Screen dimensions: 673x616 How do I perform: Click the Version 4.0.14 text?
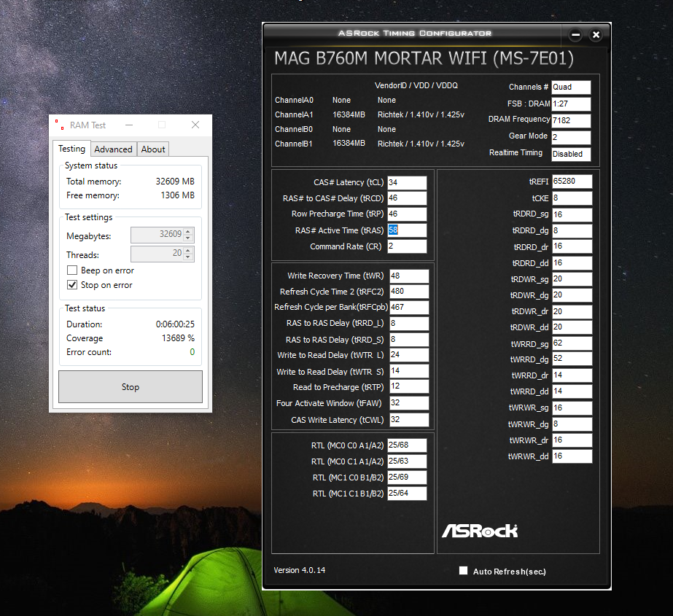(x=300, y=570)
